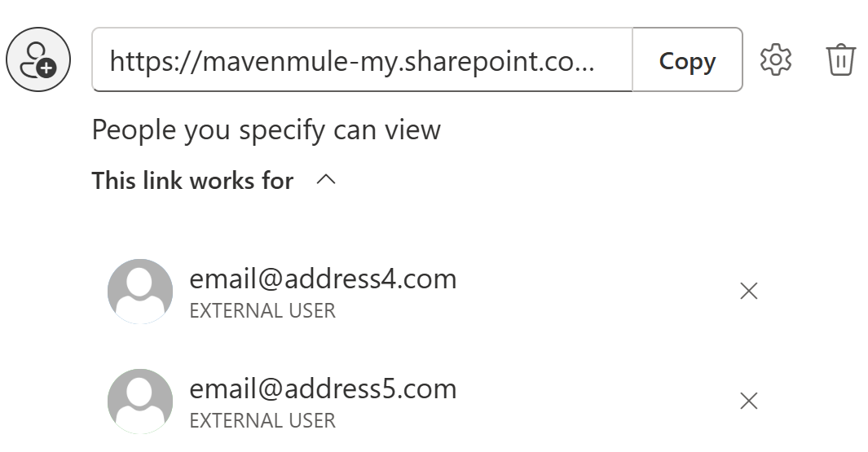Collapse the list using the chevron arrow
Image resolution: width=868 pixels, height=452 pixels.
pyautogui.click(x=325, y=180)
